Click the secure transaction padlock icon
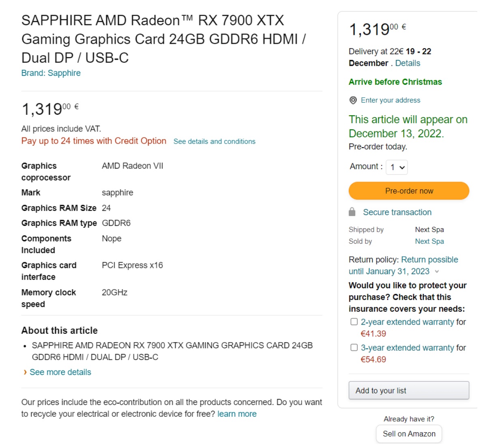 [x=352, y=212]
